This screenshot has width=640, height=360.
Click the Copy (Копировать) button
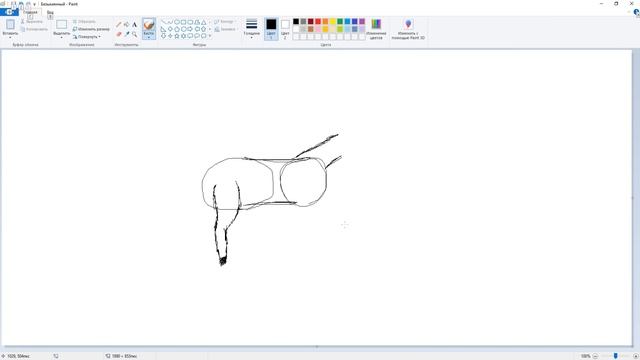click(34, 29)
